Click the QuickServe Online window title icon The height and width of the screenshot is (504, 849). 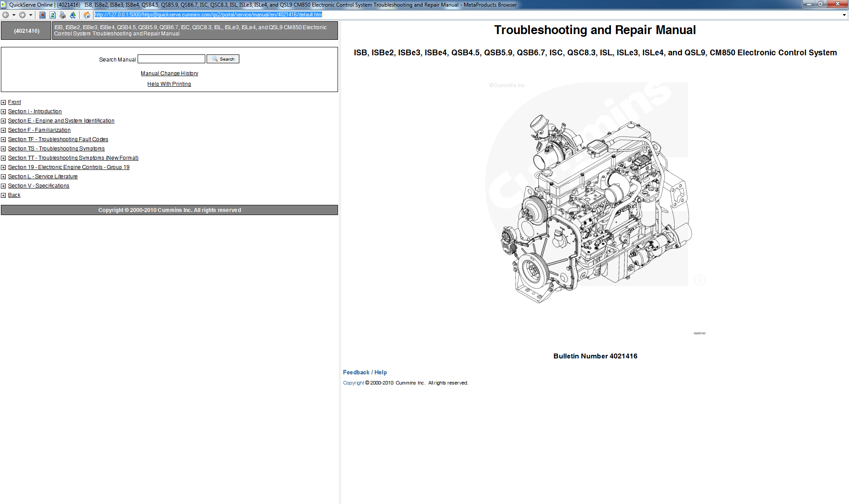[4, 4]
